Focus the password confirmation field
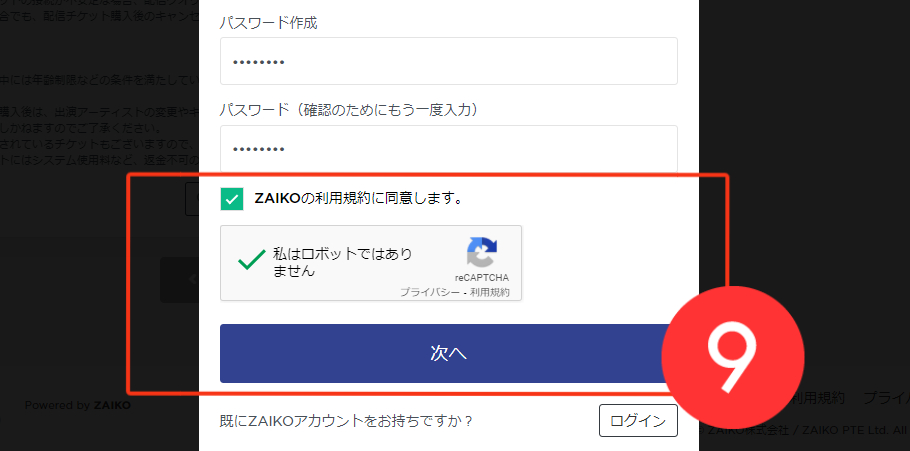Image resolution: width=910 pixels, height=451 pixels. point(449,149)
